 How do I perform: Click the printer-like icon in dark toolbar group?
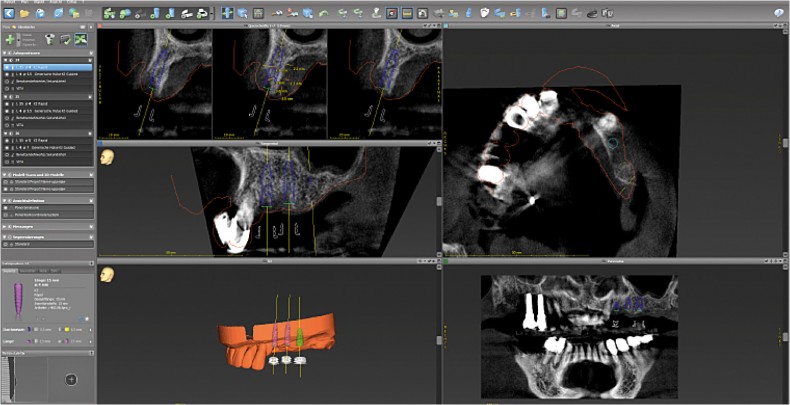pos(203,13)
